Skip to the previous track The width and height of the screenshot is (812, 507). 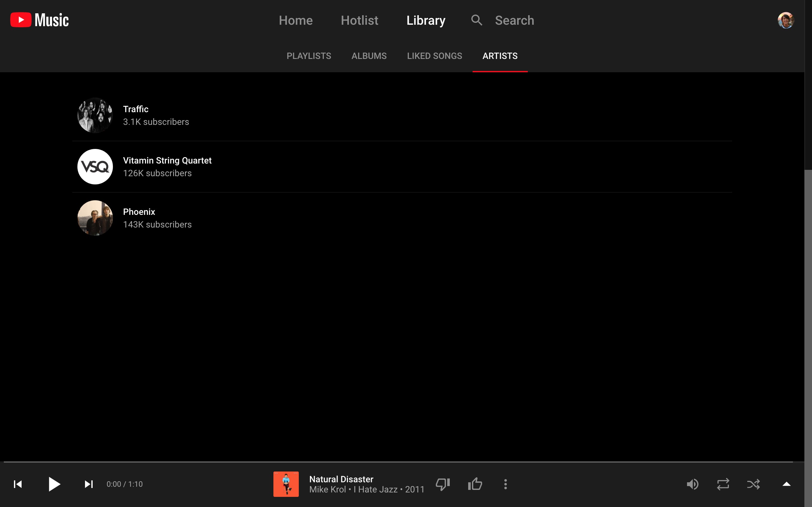click(18, 484)
